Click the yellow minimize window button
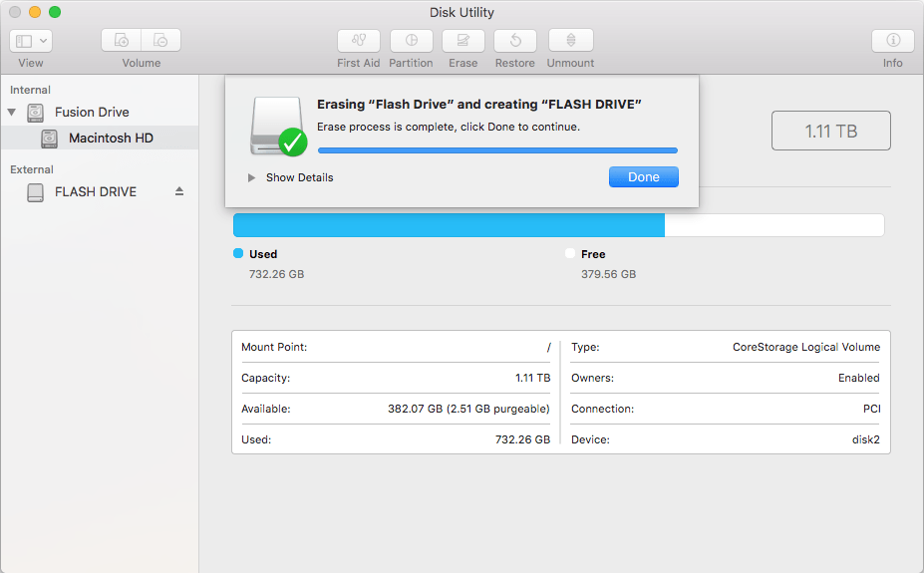Screen dimensions: 924x573 (x=35, y=12)
